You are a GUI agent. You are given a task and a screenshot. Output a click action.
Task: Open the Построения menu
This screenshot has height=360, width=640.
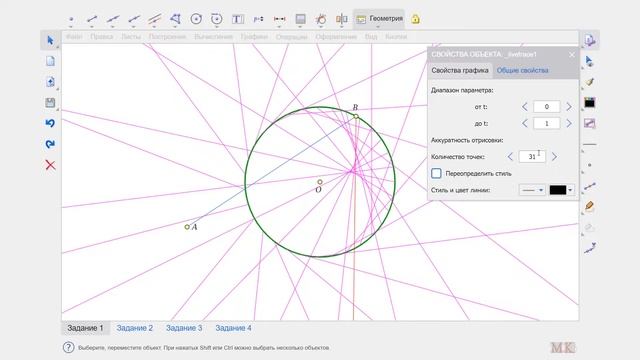(167, 37)
